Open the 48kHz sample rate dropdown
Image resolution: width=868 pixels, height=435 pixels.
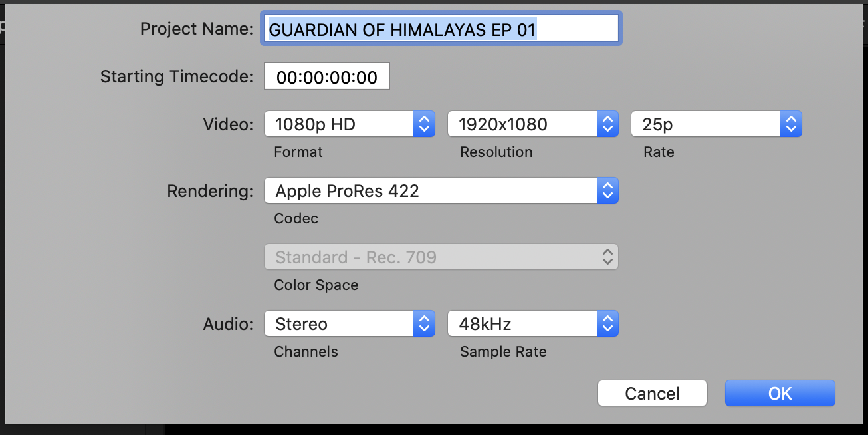(x=522, y=324)
